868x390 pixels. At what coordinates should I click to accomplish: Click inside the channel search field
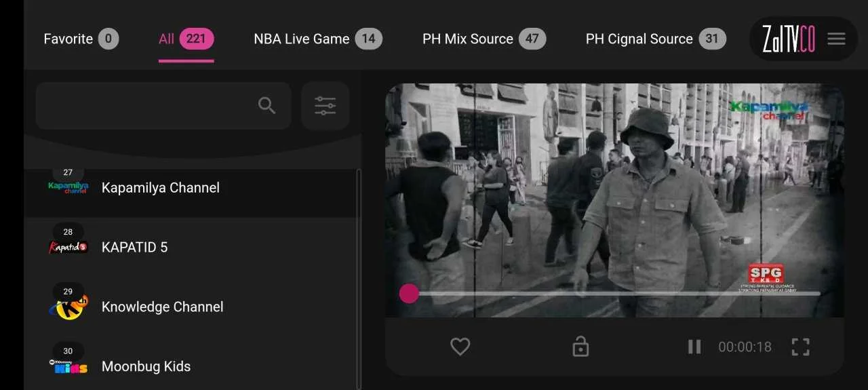[x=163, y=106]
